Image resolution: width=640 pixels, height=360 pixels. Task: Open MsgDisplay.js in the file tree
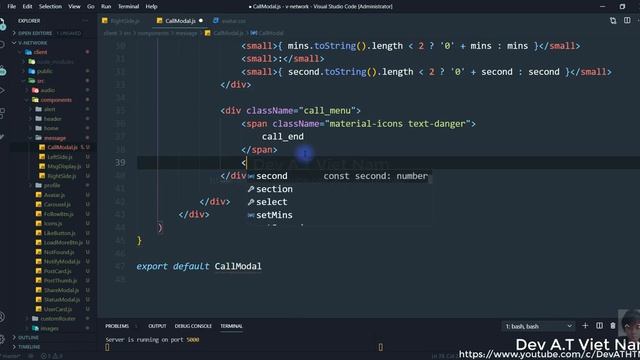(64, 167)
